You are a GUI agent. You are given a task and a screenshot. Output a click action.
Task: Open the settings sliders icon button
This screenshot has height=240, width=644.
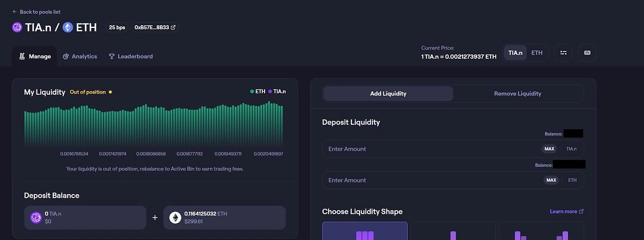click(x=563, y=53)
